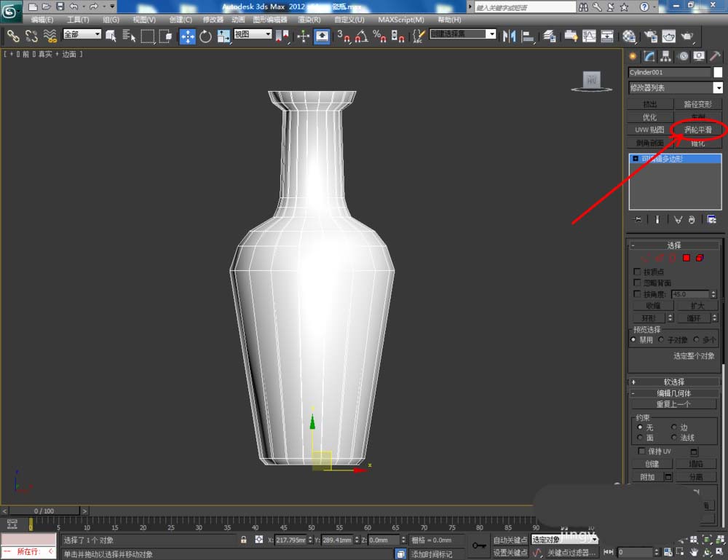728x560 pixels.
Task: Select the 法线 constraint radio button
Action: coord(673,438)
